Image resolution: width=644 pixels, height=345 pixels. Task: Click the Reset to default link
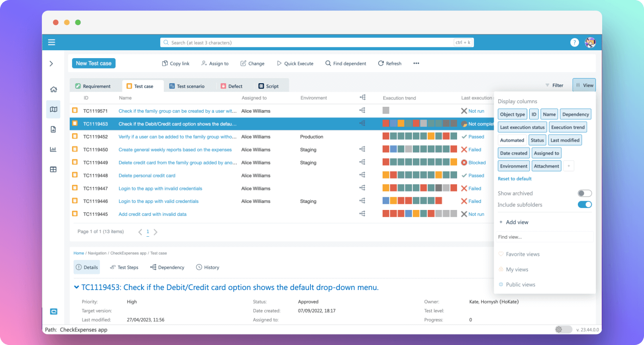click(x=514, y=179)
